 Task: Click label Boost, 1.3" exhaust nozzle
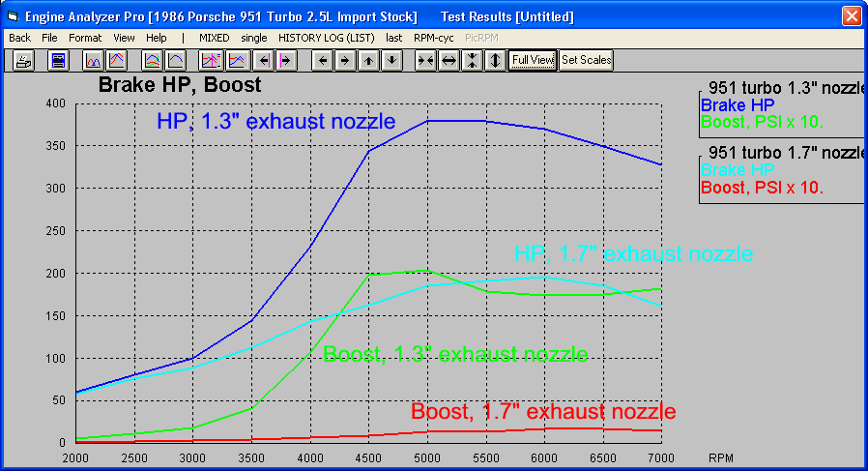[455, 354]
